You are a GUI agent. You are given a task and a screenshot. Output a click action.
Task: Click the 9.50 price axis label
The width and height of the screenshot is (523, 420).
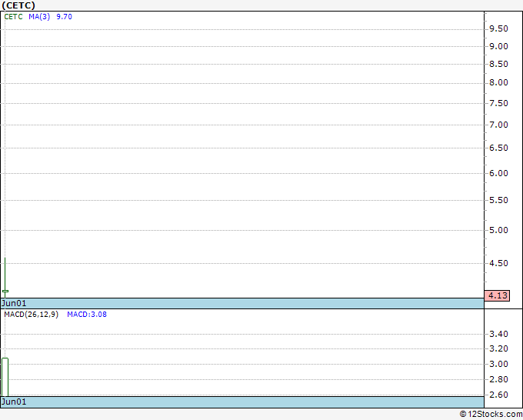(498, 28)
